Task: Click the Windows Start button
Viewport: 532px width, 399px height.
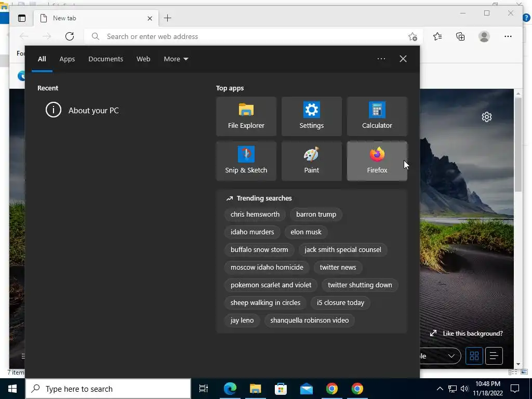Action: tap(12, 389)
